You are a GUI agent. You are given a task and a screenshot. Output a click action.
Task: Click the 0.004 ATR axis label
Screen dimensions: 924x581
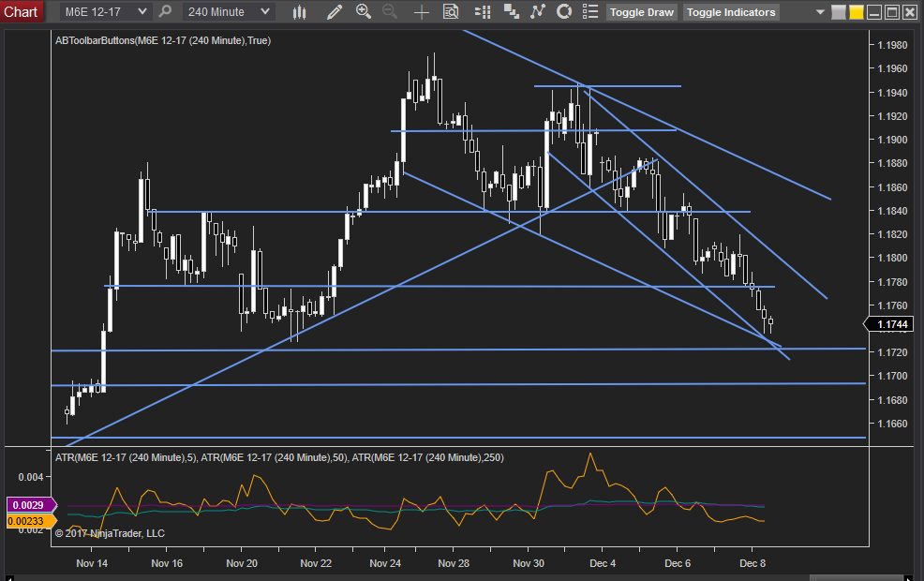click(x=31, y=477)
